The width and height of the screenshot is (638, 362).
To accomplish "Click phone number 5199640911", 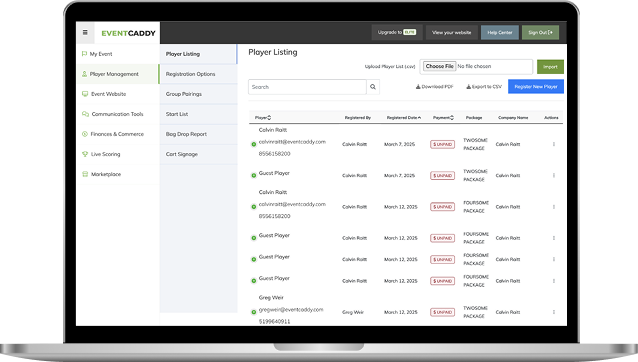I will pyautogui.click(x=274, y=321).
